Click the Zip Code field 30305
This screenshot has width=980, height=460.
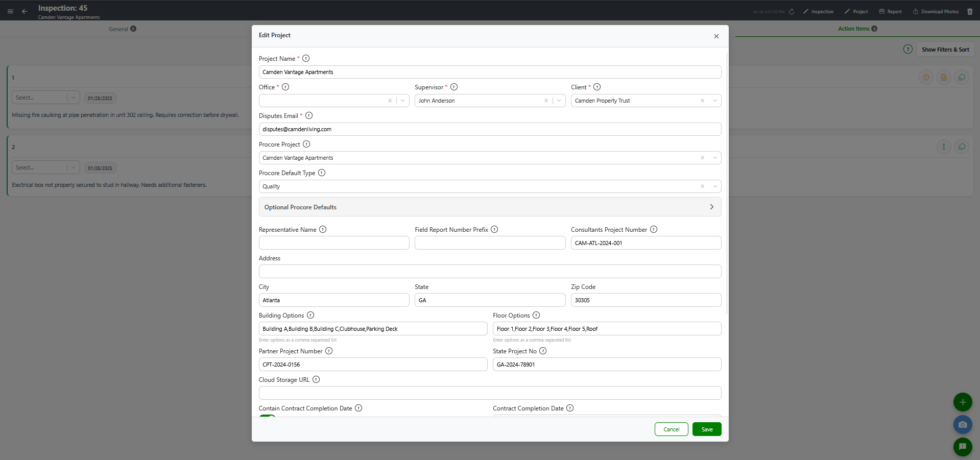[x=646, y=300]
